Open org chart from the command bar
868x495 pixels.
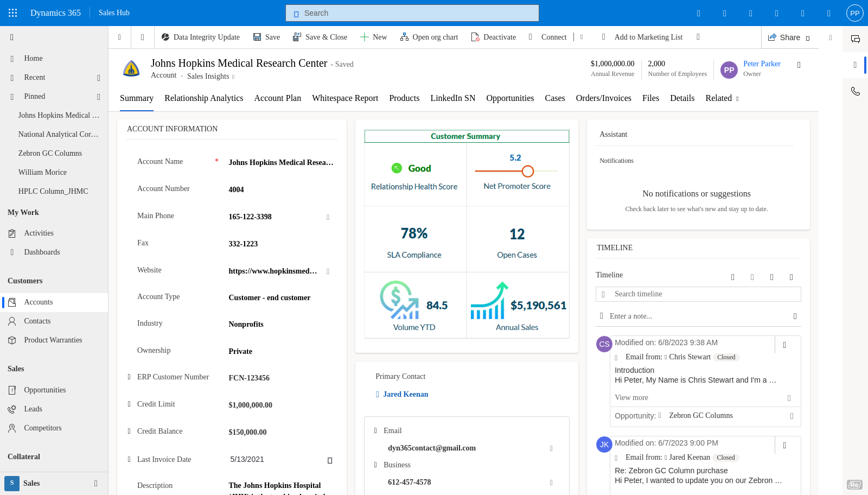coord(404,37)
